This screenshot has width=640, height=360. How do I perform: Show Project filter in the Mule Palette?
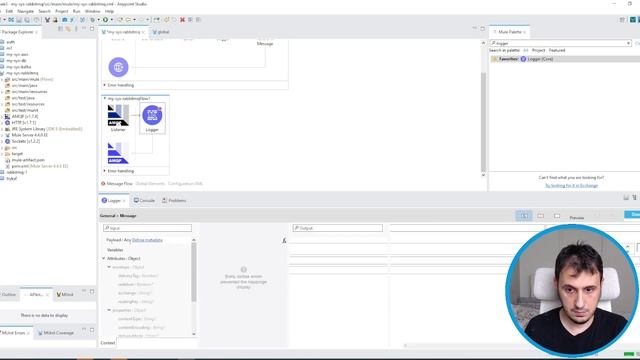pos(538,50)
